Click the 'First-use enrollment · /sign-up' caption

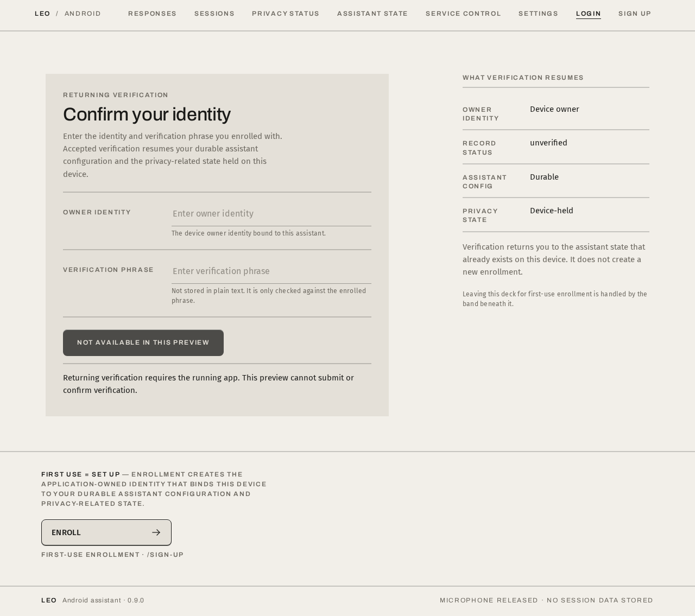pyautogui.click(x=112, y=555)
